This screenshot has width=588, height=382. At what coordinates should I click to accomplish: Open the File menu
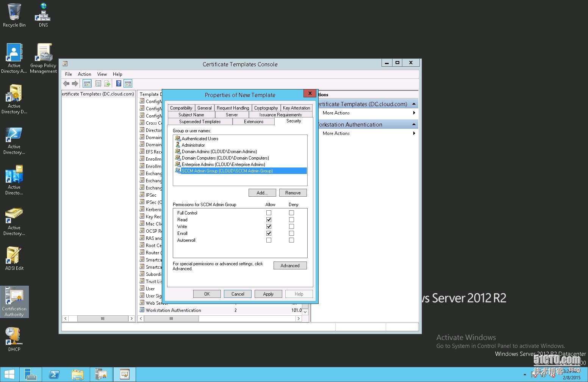pyautogui.click(x=69, y=74)
